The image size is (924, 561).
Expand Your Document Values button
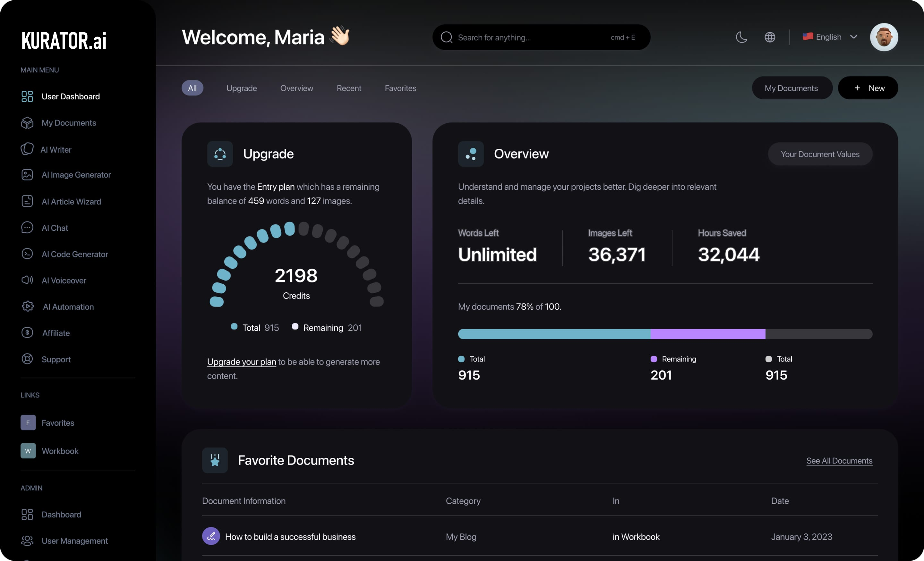click(820, 154)
